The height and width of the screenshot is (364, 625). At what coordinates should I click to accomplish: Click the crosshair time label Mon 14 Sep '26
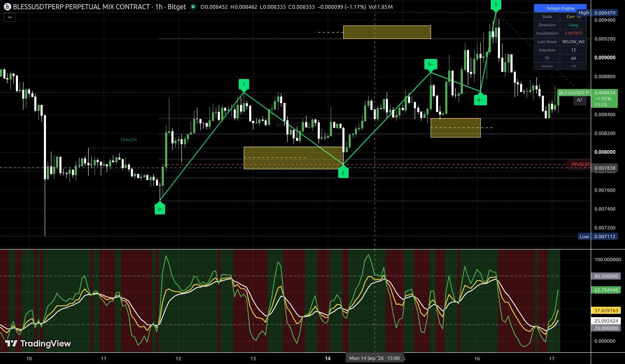(375, 358)
